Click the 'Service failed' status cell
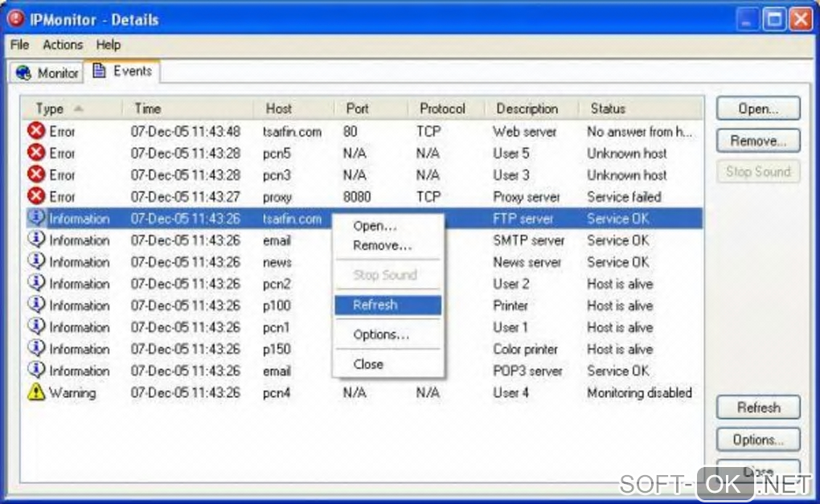The image size is (820, 504). [624, 197]
